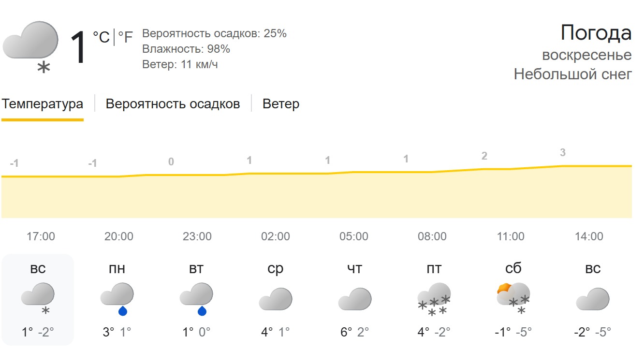
Task: Click Wednesday's cloudy icon
Action: 276,298
